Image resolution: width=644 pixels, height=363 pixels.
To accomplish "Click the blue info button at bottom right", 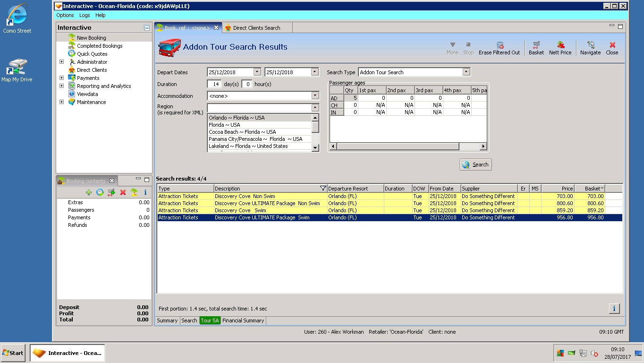I will (x=614, y=309).
